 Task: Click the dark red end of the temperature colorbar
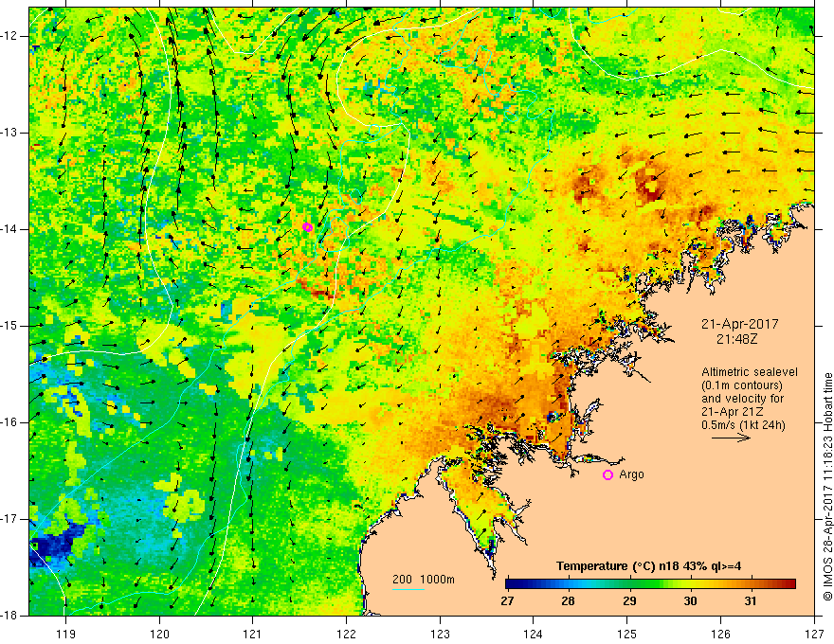[x=789, y=584]
